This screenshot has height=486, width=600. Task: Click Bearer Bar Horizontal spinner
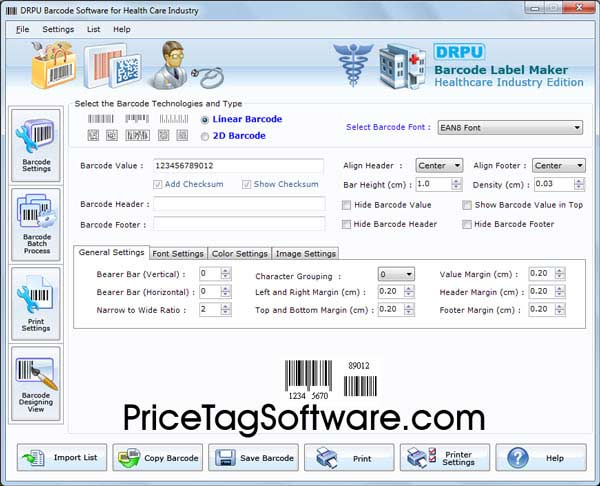[x=225, y=292]
